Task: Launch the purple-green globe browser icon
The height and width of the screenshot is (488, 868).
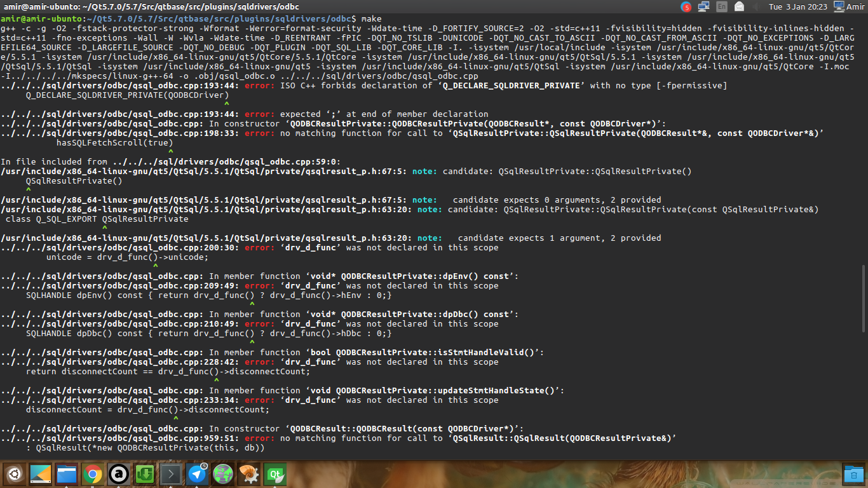Action: tap(223, 474)
